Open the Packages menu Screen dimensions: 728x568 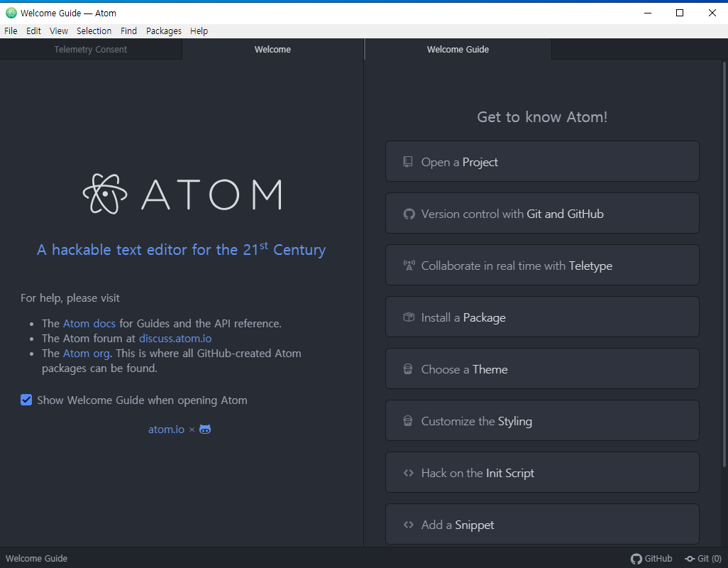coord(163,31)
